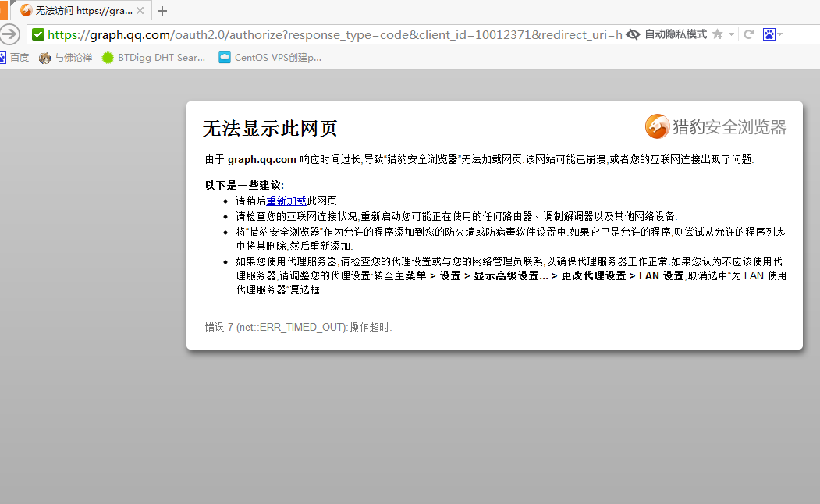Click the forward navigation arrow button
The width and height of the screenshot is (820, 504).
point(9,34)
